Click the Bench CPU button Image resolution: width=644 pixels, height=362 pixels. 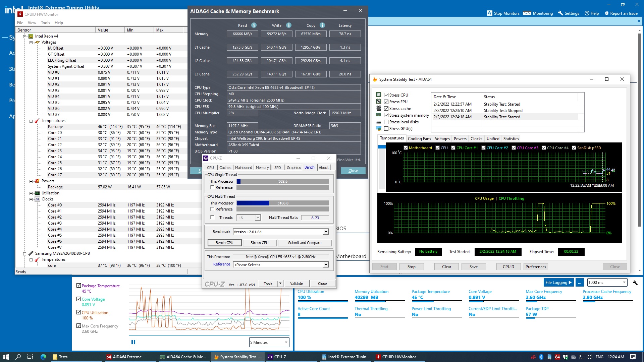pos(224,243)
